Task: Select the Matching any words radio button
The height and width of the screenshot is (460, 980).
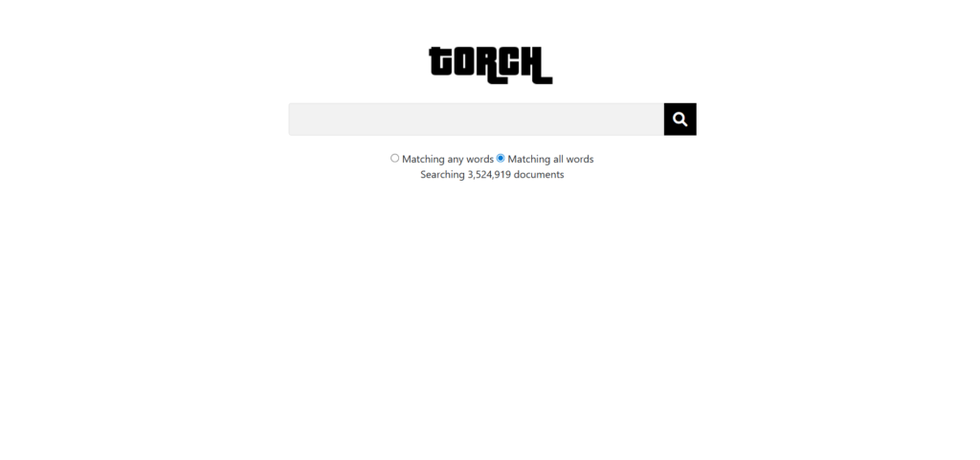Action: click(394, 159)
